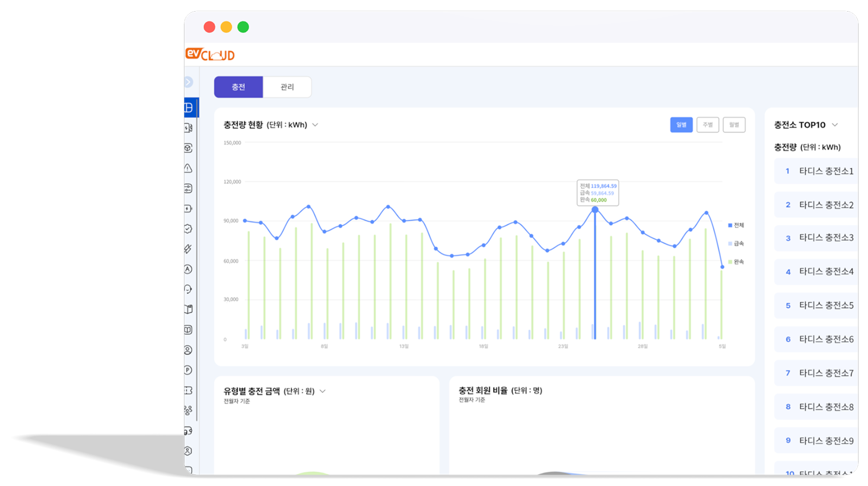Open the dashboard grid icon in sidebar
The image size is (868, 486).
coord(189,108)
